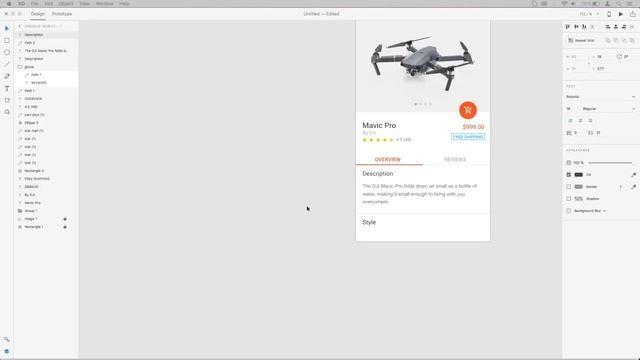The height and width of the screenshot is (360, 640).
Task: Open the font weight Regular dropdown
Action: tap(609, 109)
